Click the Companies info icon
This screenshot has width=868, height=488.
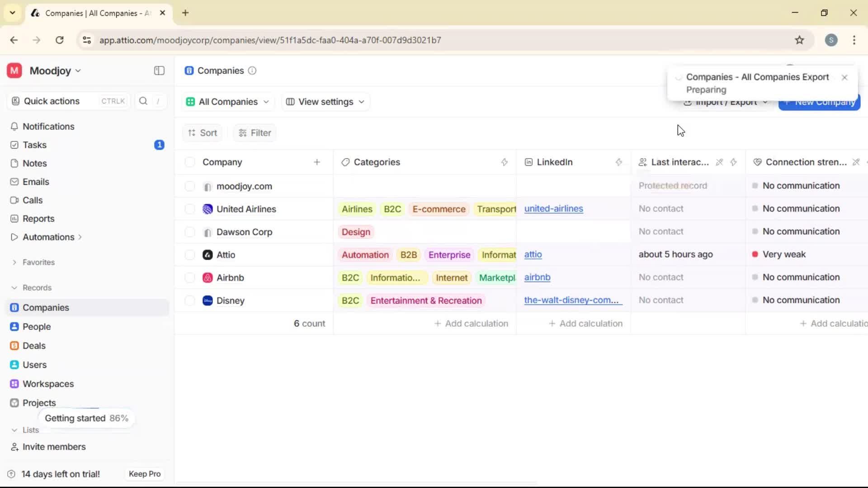[x=252, y=70]
